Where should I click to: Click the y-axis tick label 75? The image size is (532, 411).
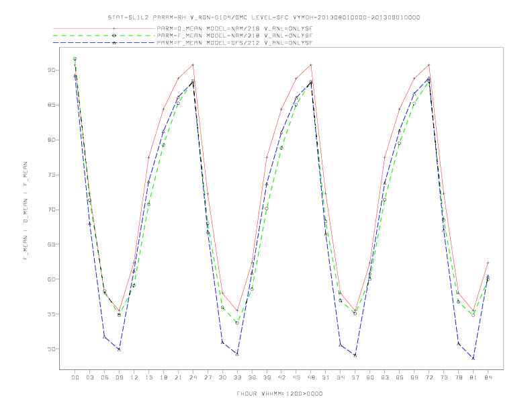click(x=52, y=175)
